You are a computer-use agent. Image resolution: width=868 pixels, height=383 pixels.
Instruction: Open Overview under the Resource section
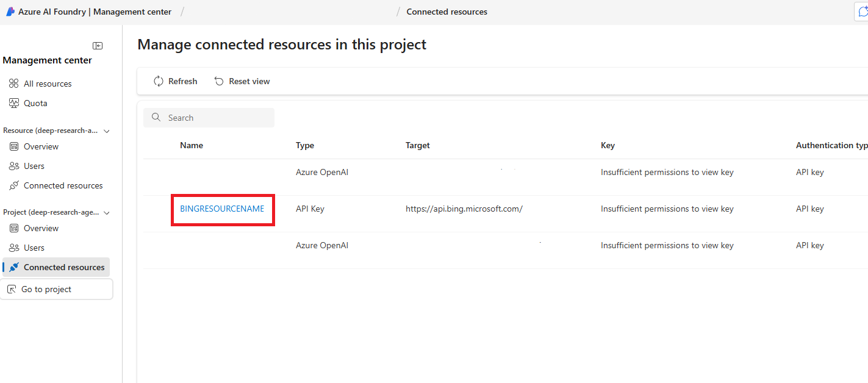(41, 146)
